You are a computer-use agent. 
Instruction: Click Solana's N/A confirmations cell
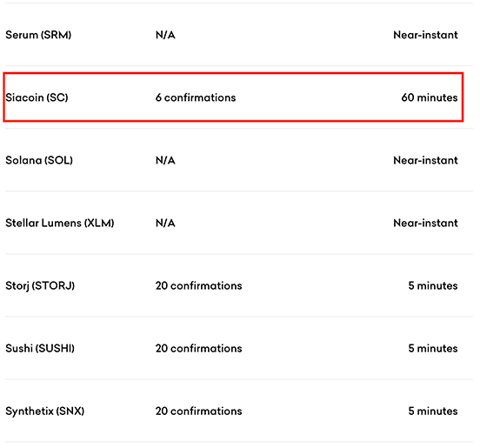coord(165,160)
